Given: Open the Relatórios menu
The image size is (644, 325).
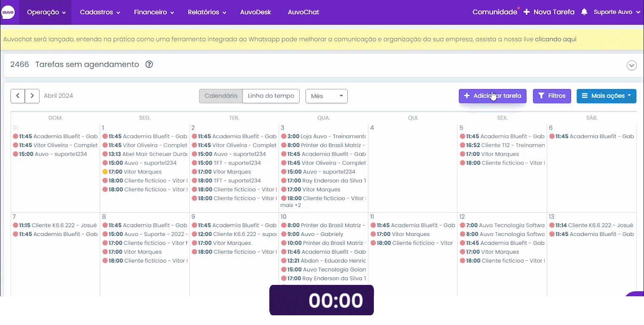Looking at the screenshot, I should (x=207, y=12).
